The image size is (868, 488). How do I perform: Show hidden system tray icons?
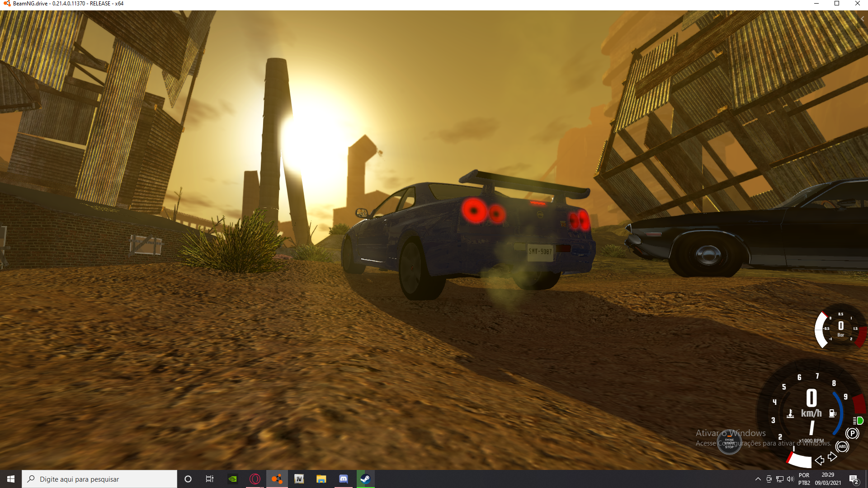click(758, 479)
